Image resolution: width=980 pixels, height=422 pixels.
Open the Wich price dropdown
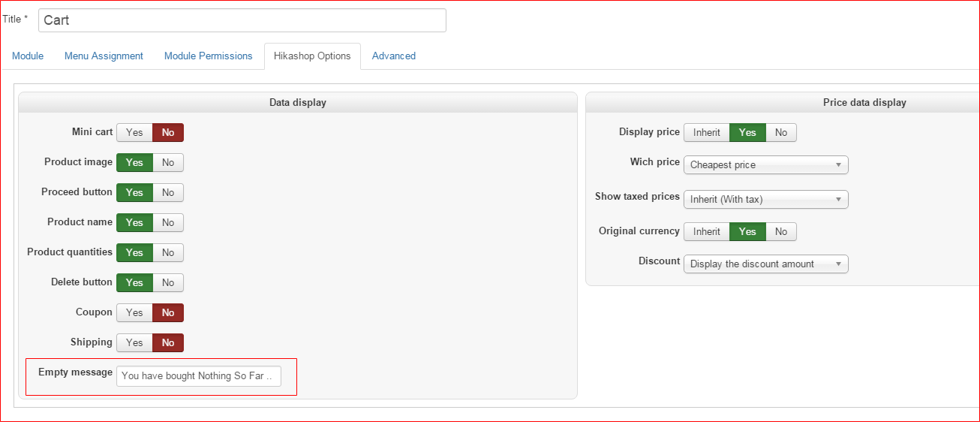point(765,165)
